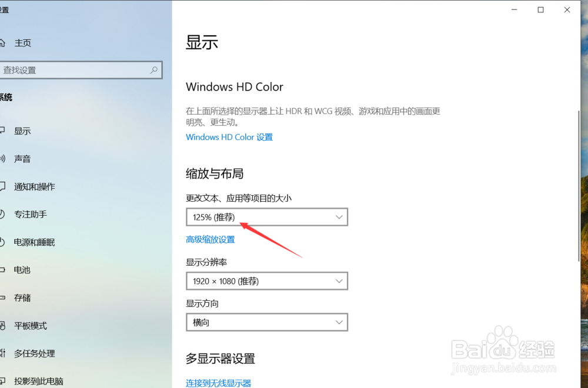The width and height of the screenshot is (588, 388).
Task: Open the 1920 × 1080 resolution dropdown
Action: click(x=267, y=281)
